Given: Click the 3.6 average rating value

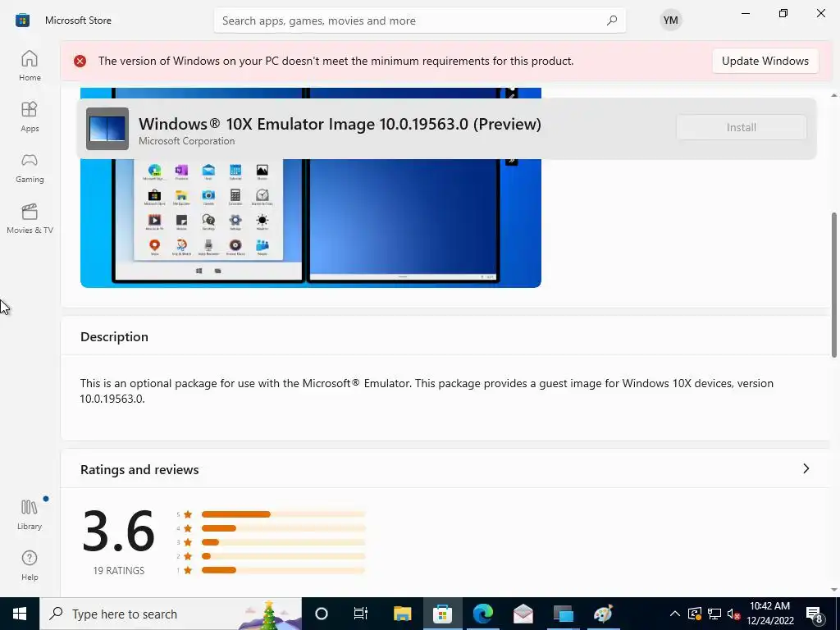Looking at the screenshot, I should point(118,532).
